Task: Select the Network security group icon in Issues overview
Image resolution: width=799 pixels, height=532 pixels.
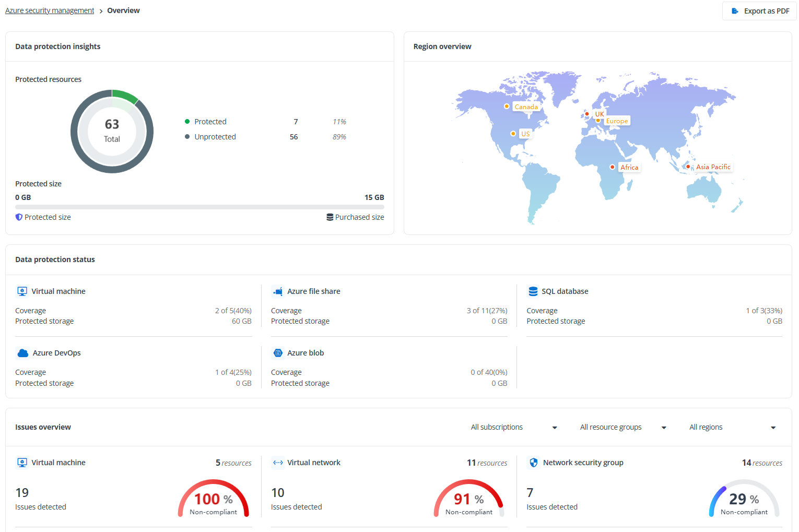Action: point(534,462)
